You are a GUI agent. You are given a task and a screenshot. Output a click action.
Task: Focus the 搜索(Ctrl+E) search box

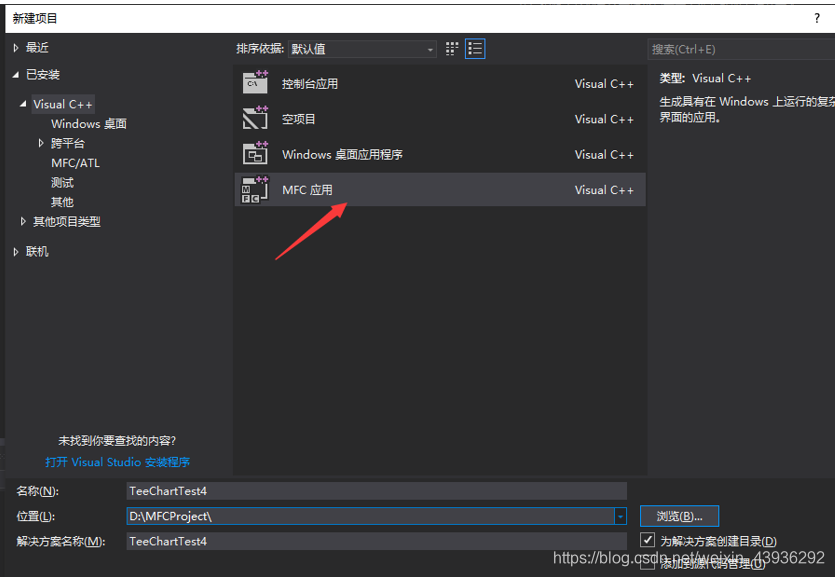click(x=741, y=50)
